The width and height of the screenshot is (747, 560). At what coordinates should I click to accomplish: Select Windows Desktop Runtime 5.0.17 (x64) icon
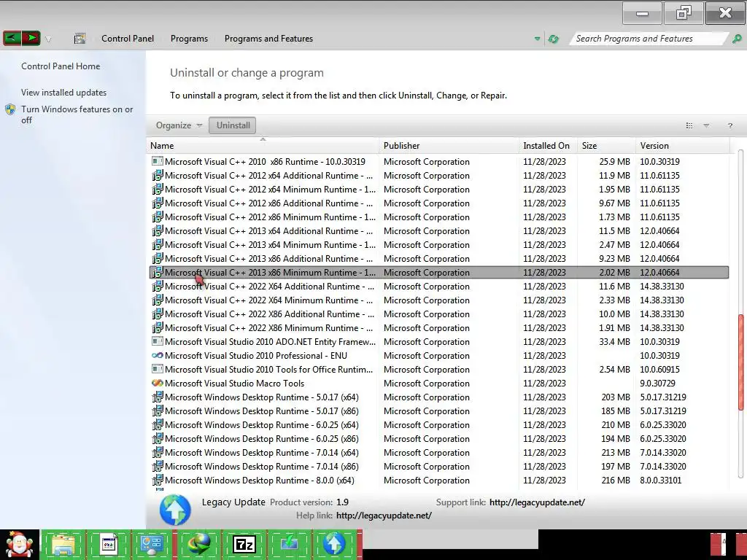coord(158,397)
